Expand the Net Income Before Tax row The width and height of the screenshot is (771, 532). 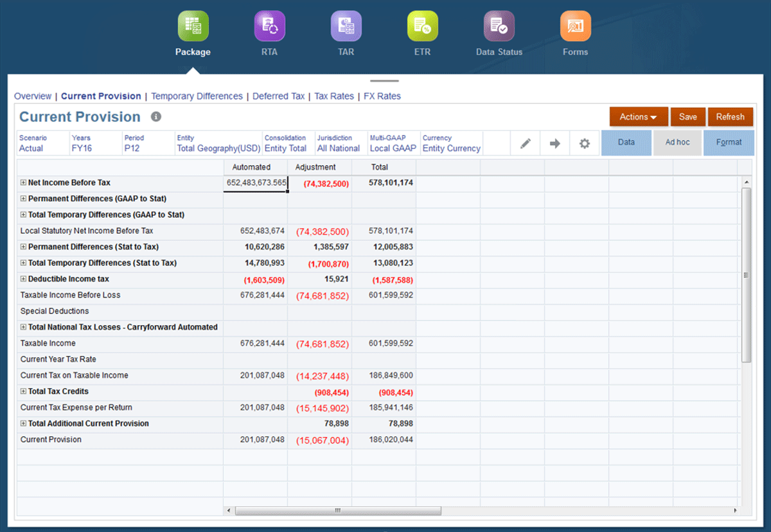click(x=23, y=183)
